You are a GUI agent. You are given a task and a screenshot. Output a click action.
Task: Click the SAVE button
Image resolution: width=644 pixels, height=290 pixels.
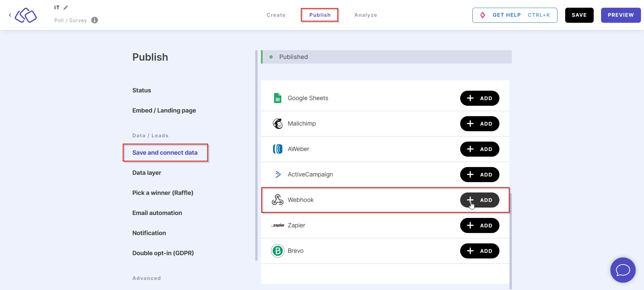coord(579,15)
